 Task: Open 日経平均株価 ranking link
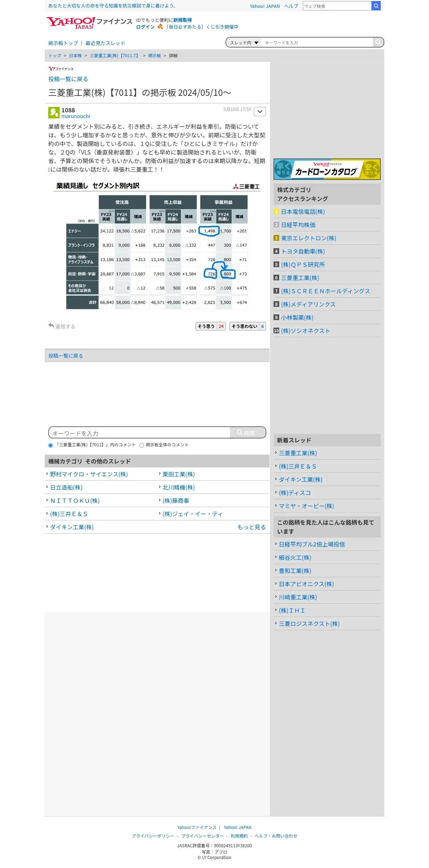[x=298, y=225]
